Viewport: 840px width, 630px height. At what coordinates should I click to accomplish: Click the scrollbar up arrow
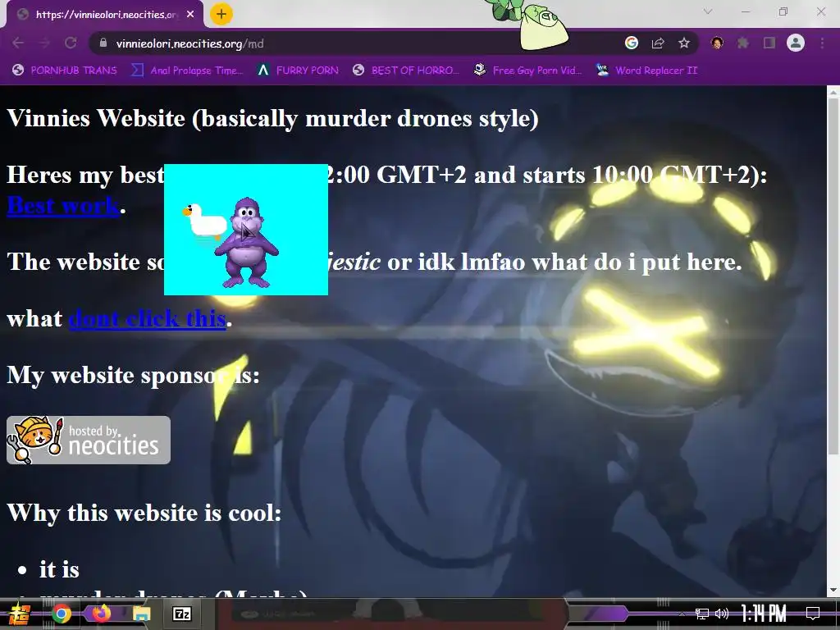click(833, 92)
